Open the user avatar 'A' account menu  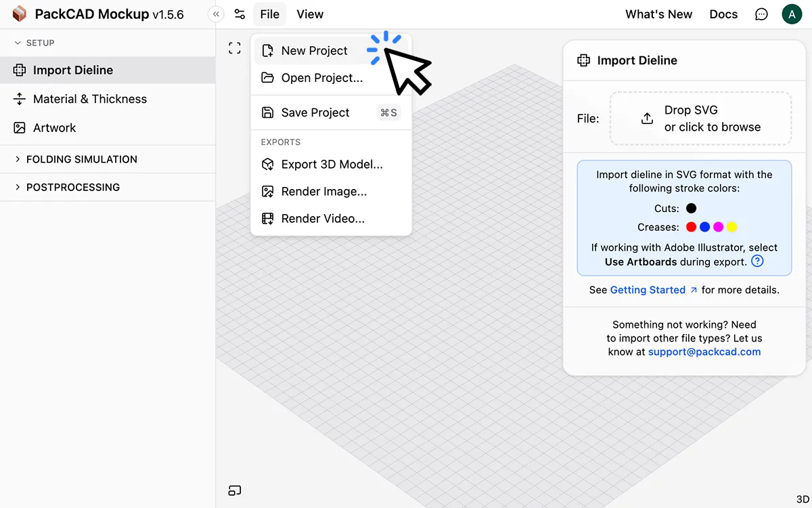792,14
